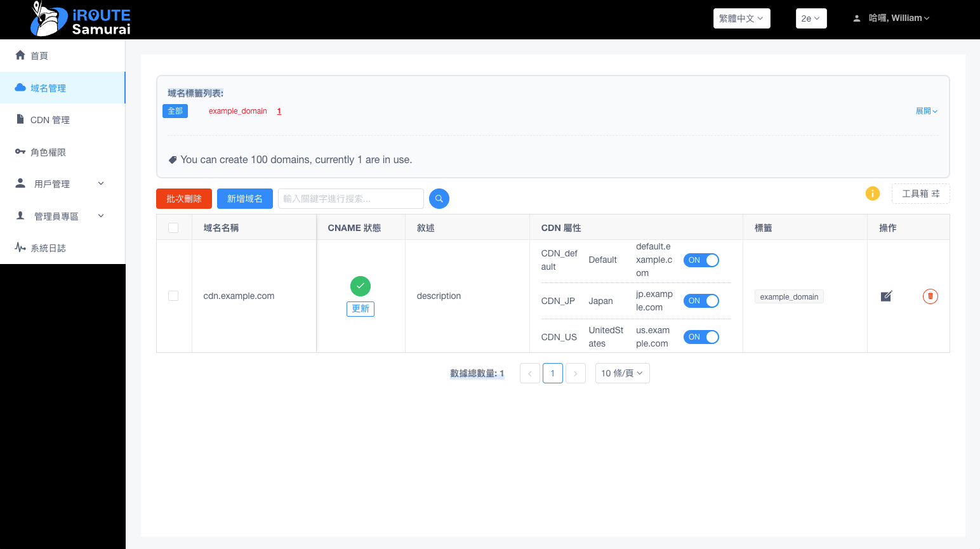Image resolution: width=980 pixels, height=549 pixels.
Task: Click the user profile icon beside William
Action: pyautogui.click(x=857, y=18)
